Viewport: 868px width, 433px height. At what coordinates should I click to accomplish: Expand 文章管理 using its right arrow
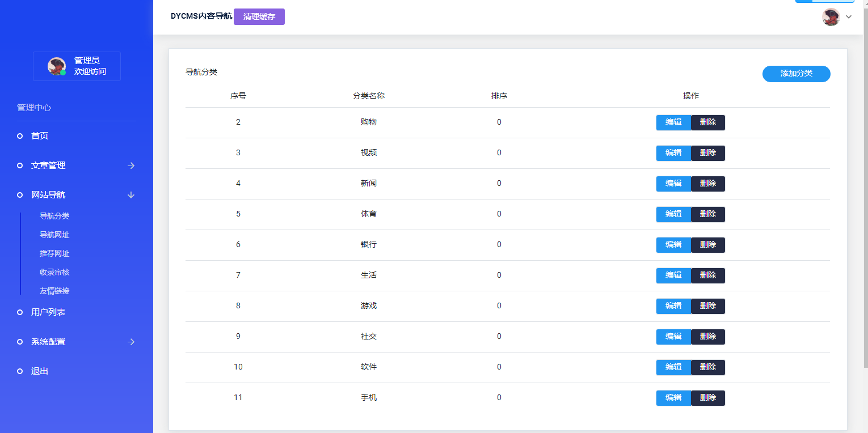tap(131, 165)
